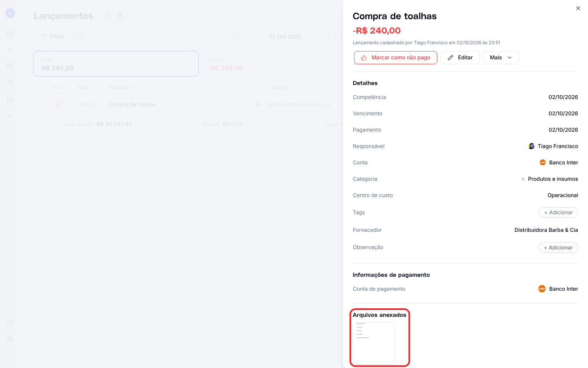The image size is (588, 368).
Task: Click Saldo anterior value R$ 20.507,54
Action: point(114,124)
